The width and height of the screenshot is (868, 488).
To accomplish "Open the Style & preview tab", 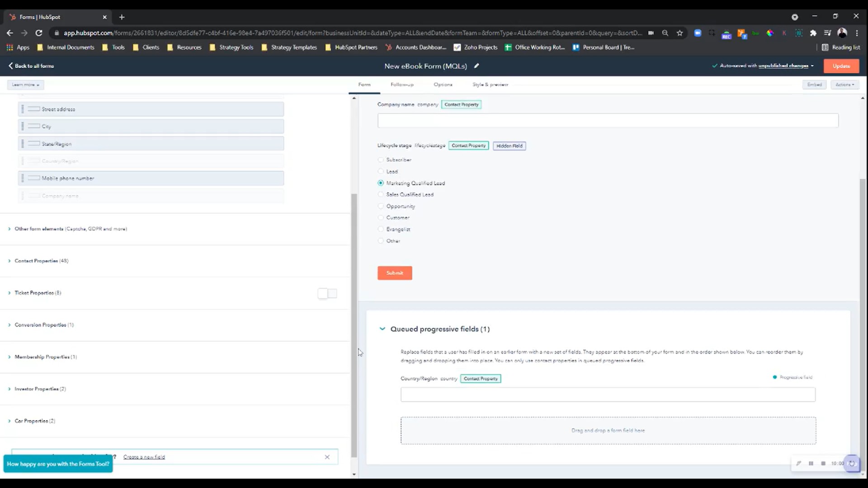I will click(490, 84).
